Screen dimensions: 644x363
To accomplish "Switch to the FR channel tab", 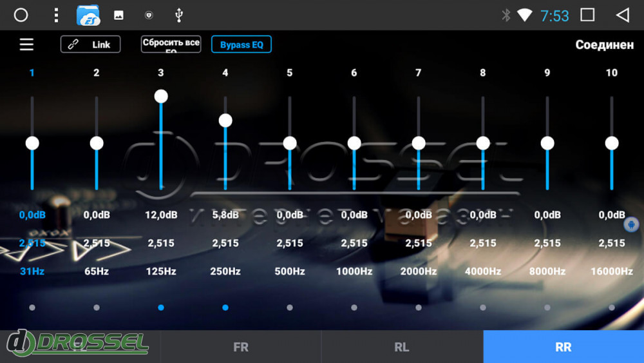I will [241, 348].
